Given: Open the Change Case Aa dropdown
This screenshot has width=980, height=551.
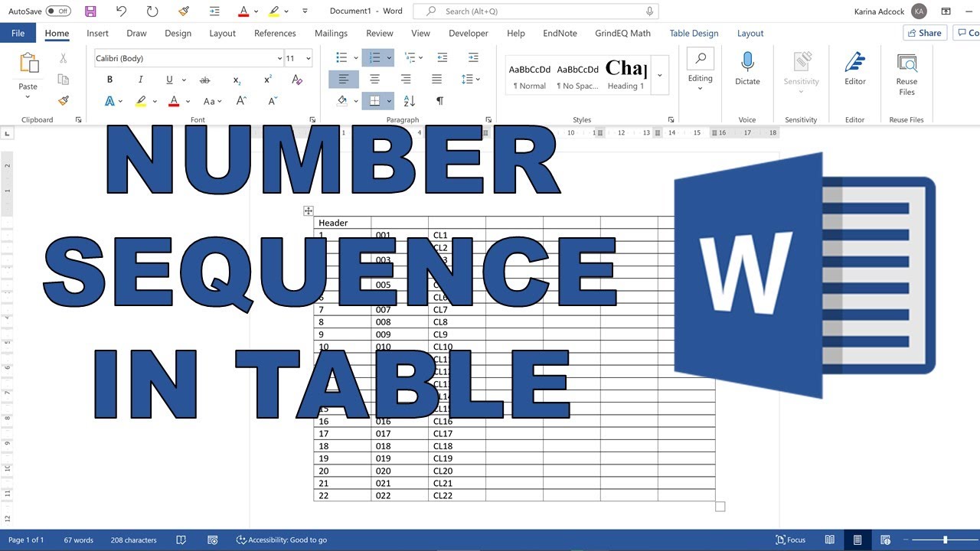Looking at the screenshot, I should click(x=212, y=100).
